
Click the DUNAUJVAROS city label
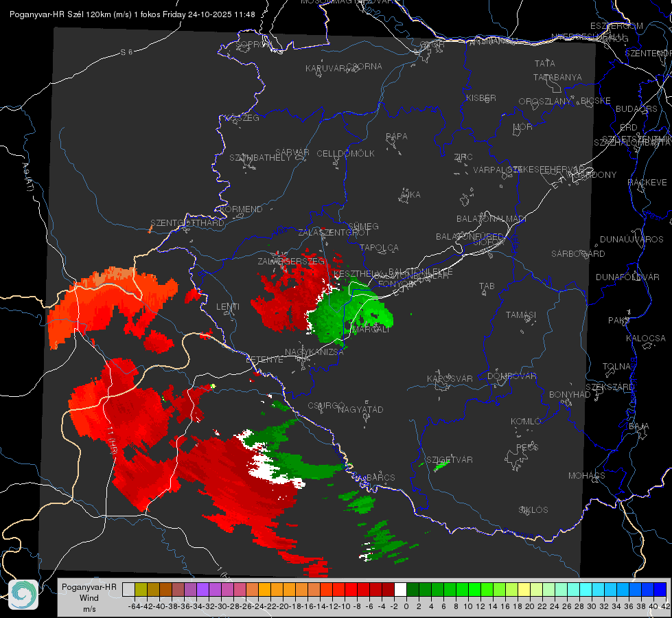pos(632,240)
